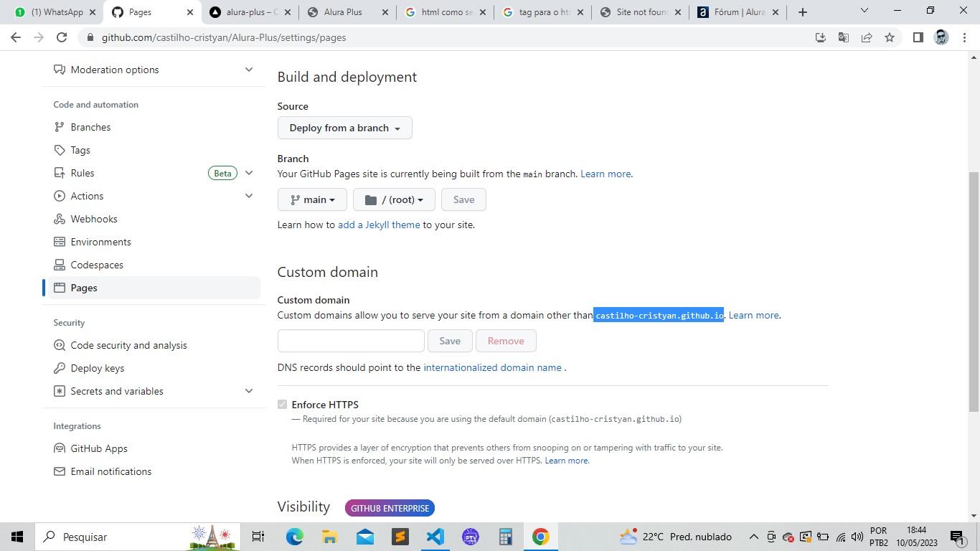Switch to the Alura Plus tab
Viewport: 980px width, 551px height.
(347, 12)
